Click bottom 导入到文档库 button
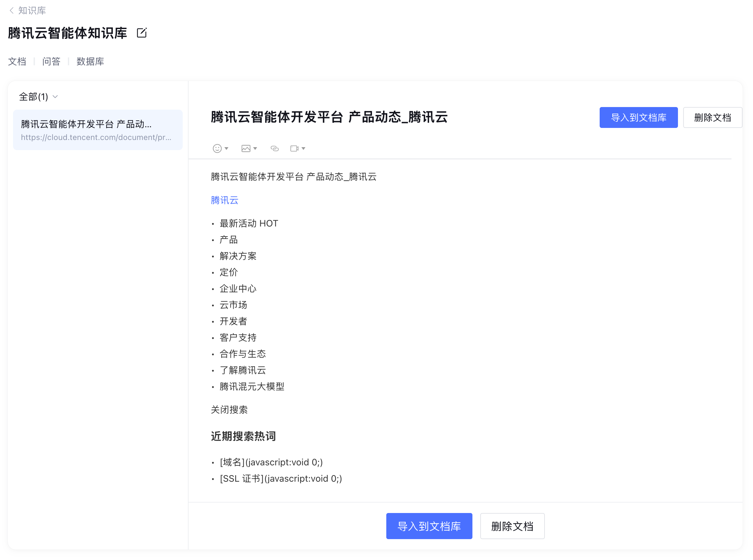The width and height of the screenshot is (753, 560). [429, 526]
